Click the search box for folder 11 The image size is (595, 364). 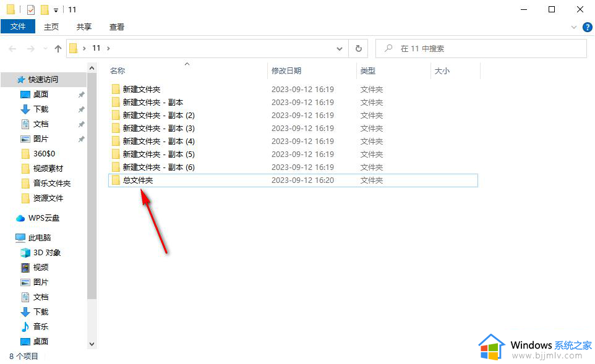click(481, 49)
